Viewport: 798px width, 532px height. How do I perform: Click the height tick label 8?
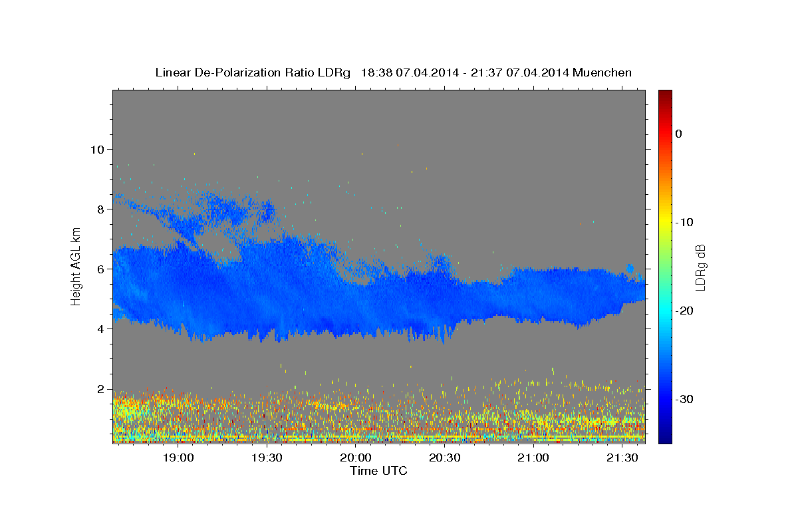click(x=100, y=209)
